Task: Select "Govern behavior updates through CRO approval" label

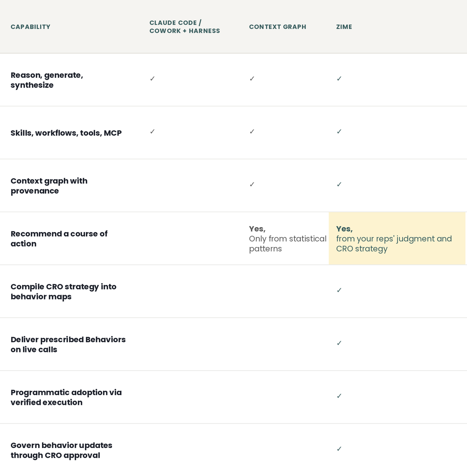Action: tap(61, 450)
